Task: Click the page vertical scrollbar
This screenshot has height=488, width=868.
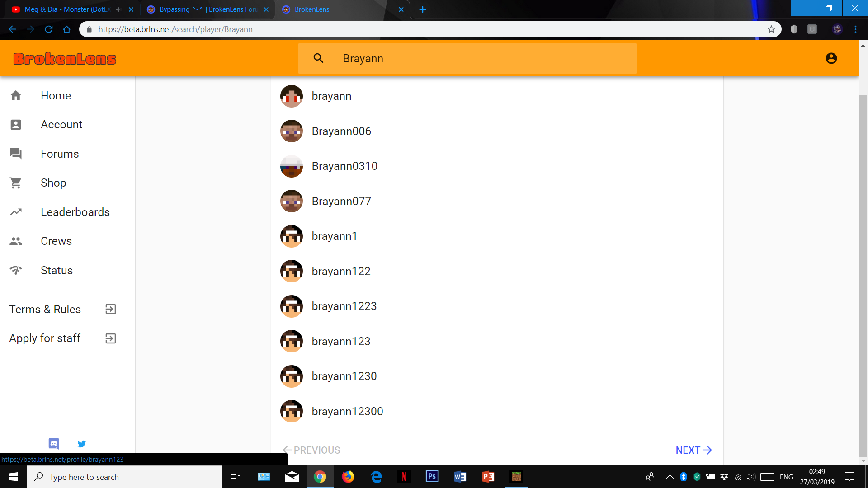Action: click(x=863, y=276)
